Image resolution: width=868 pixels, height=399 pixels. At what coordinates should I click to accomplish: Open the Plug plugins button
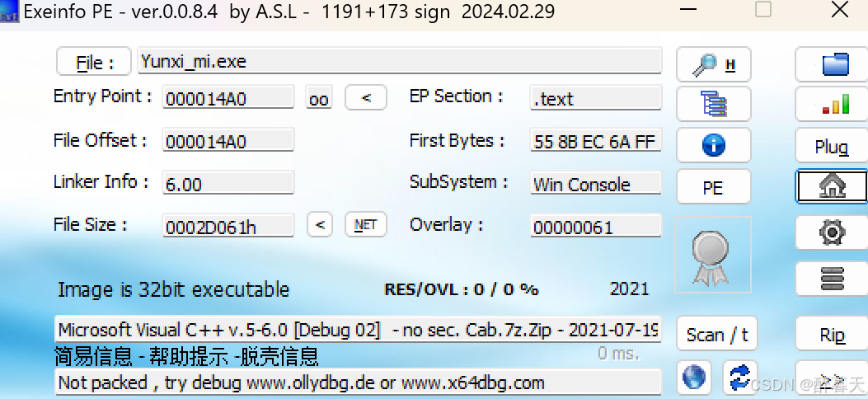(x=832, y=146)
